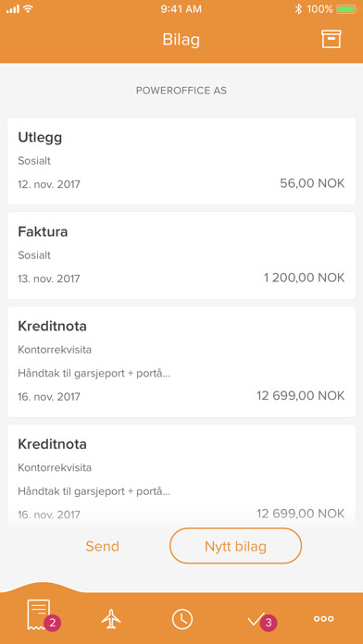Switch to the airplane travel tab
This screenshot has width=363, height=644.
(x=111, y=619)
